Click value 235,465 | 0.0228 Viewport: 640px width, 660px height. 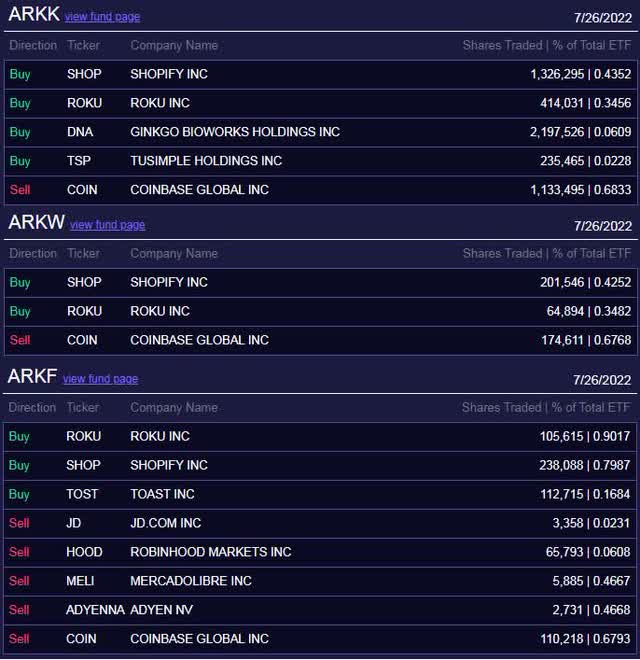pos(586,161)
